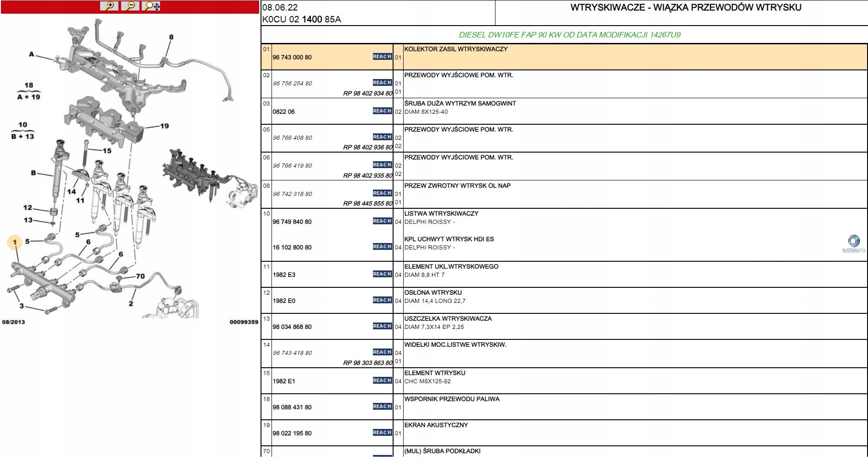Image resolution: width=868 pixels, height=460 pixels.
Task: Open the Sustainera logo icon
Action: pyautogui.click(x=853, y=244)
